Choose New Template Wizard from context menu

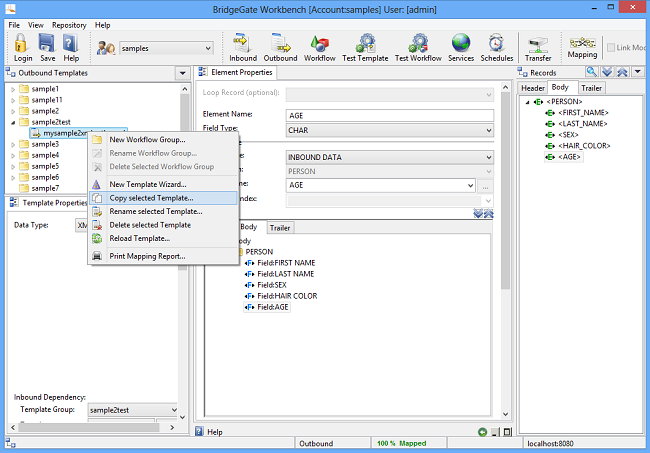(x=163, y=184)
